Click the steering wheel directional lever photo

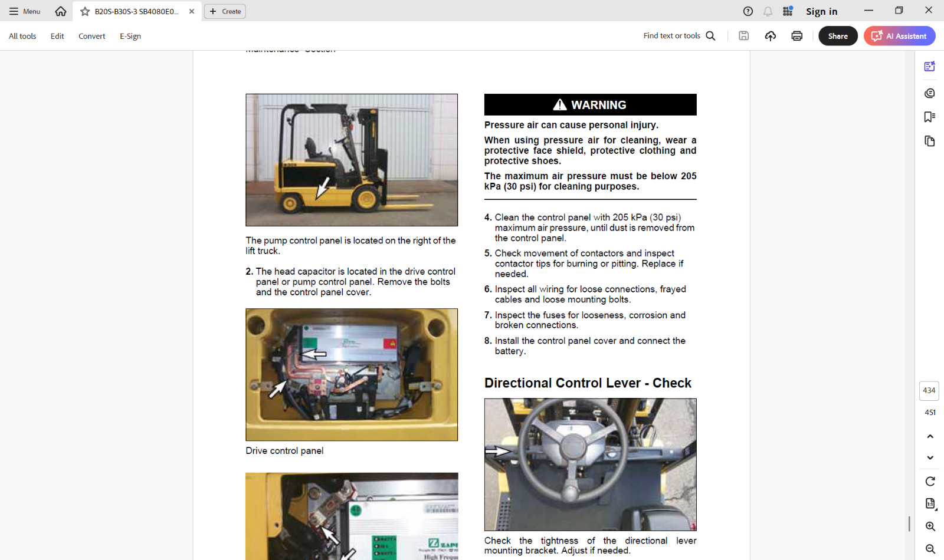(x=591, y=465)
